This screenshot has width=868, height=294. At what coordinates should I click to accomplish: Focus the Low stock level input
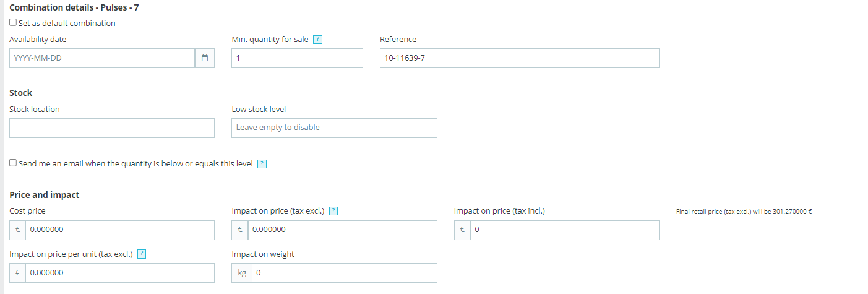point(334,128)
